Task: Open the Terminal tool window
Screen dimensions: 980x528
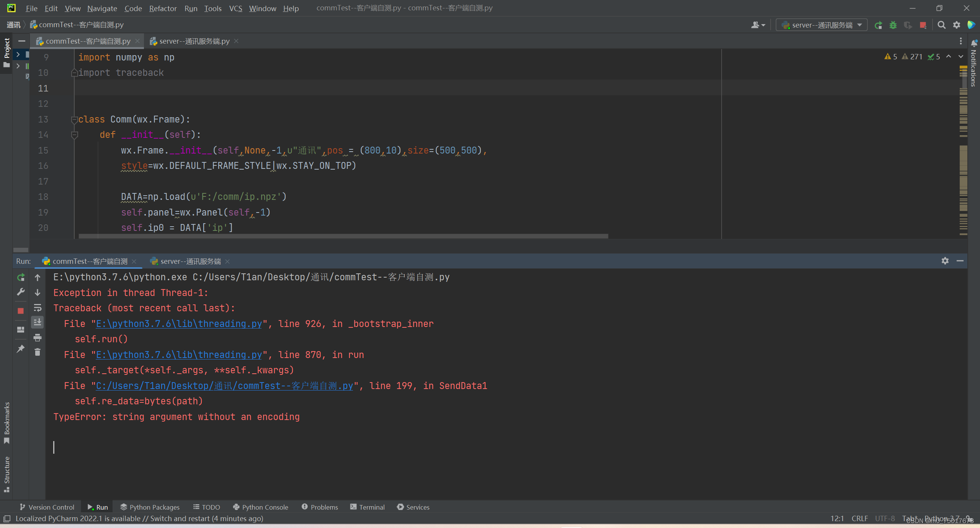Action: [x=367, y=507]
